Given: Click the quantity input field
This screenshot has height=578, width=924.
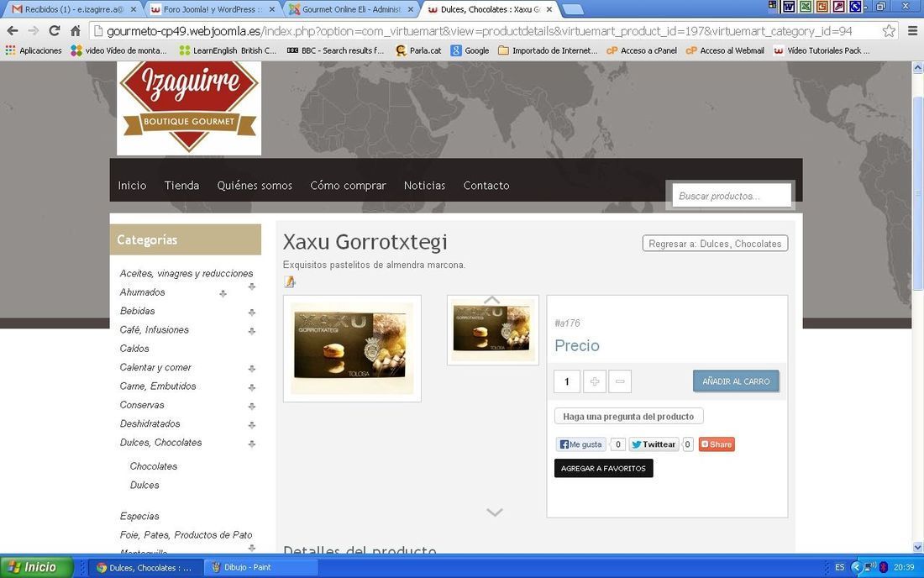Looking at the screenshot, I should (567, 381).
